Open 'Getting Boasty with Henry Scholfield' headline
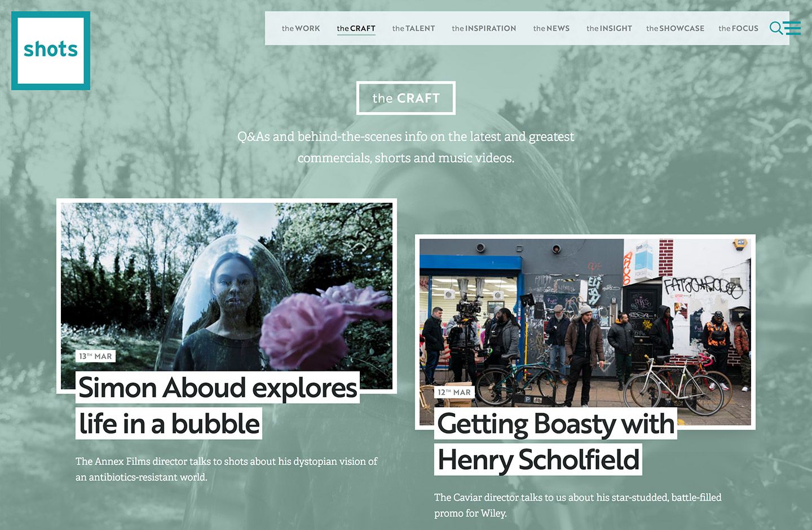Viewport: 812px width, 530px height. pyautogui.click(x=555, y=441)
